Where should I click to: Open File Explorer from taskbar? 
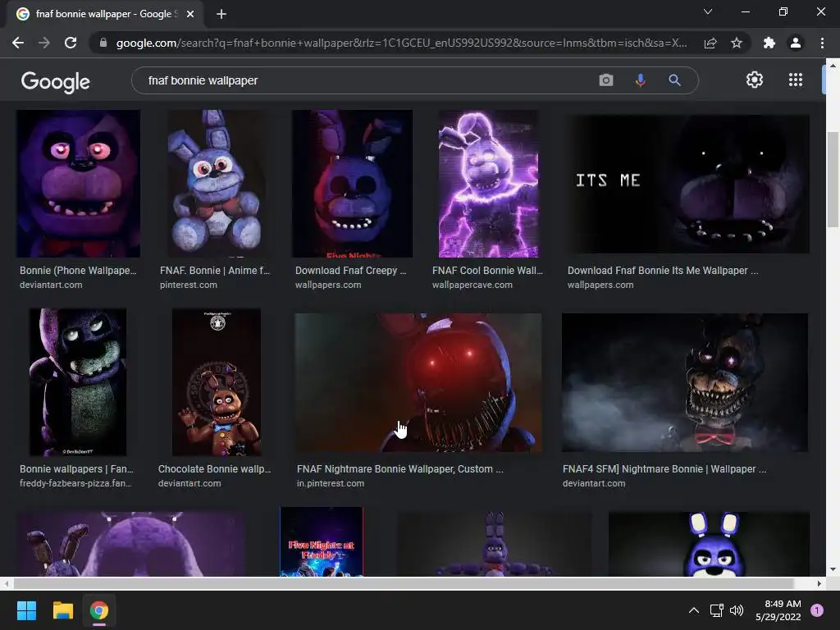pos(62,610)
